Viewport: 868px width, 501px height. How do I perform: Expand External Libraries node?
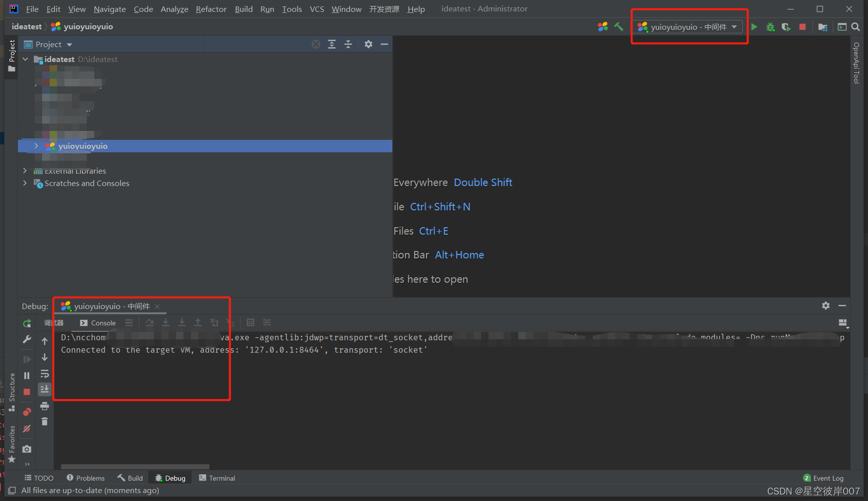(25, 171)
